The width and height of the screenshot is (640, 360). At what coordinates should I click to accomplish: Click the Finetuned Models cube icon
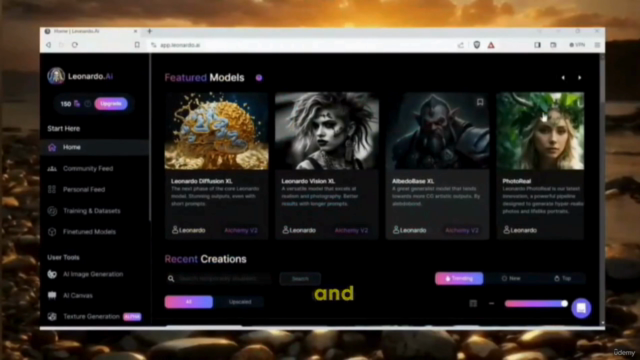[x=52, y=231]
